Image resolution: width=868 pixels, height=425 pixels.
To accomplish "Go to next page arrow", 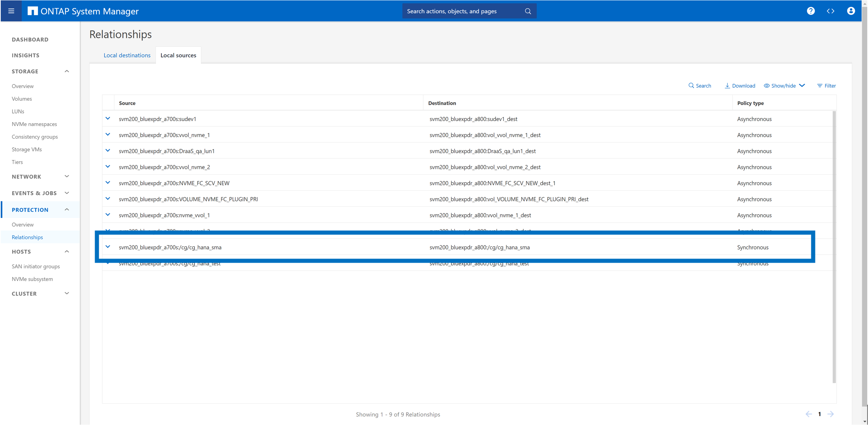I will coord(830,414).
